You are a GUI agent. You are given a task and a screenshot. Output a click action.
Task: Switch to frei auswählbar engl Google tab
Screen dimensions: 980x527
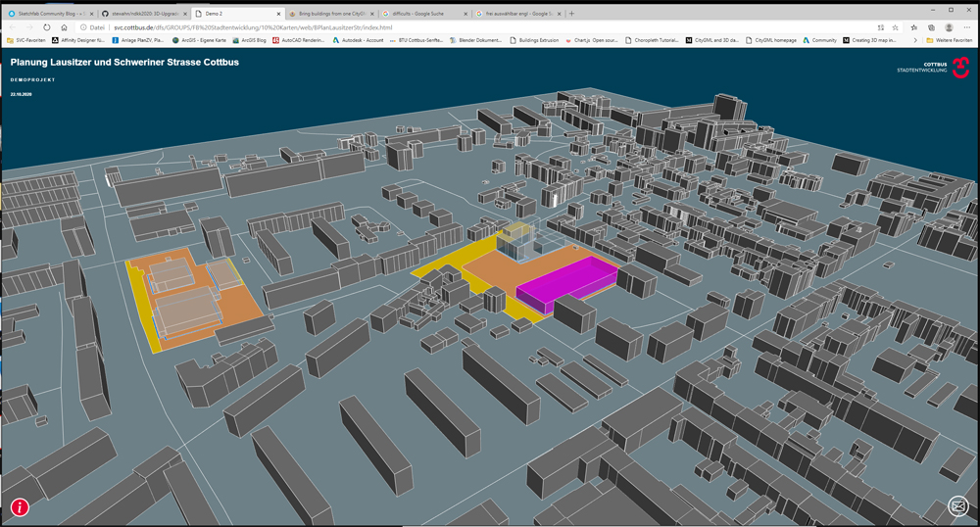click(517, 13)
